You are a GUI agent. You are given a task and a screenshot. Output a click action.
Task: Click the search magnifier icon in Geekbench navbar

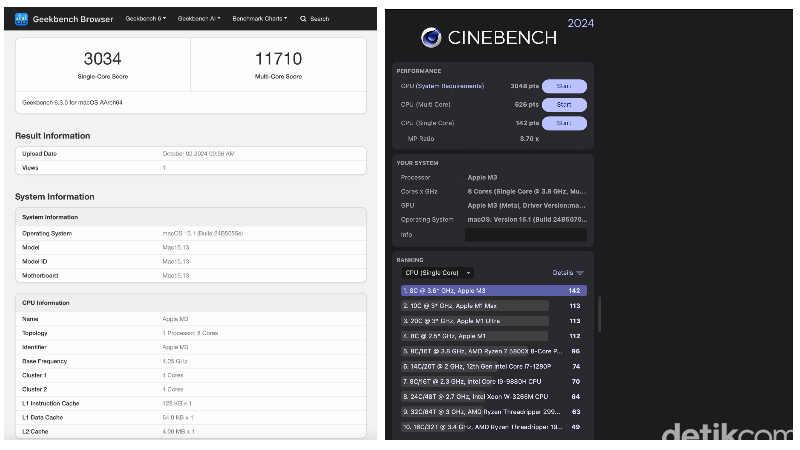[303, 19]
